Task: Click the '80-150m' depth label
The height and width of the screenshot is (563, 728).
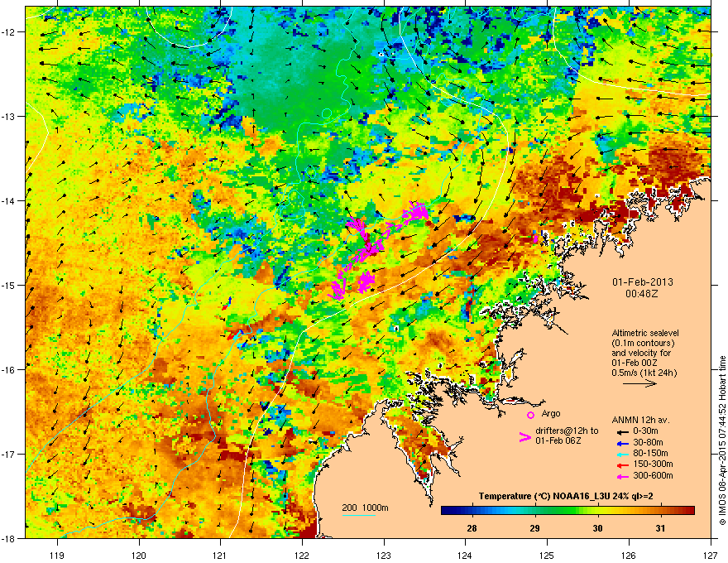Action: (651, 454)
